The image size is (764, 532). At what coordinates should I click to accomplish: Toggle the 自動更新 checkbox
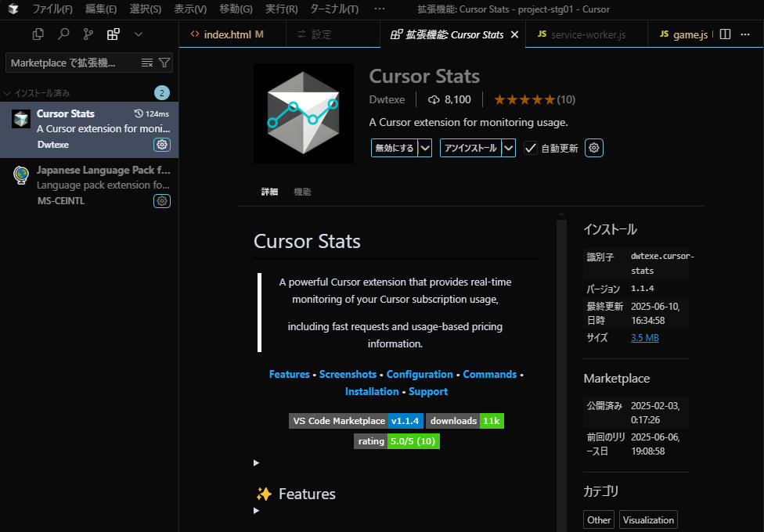coord(531,148)
